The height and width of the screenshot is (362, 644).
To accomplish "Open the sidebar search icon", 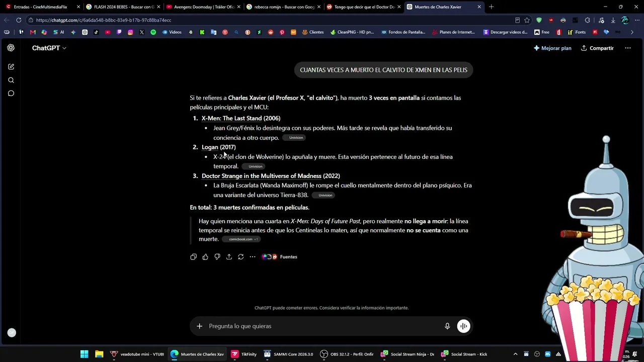I will pos(11,80).
